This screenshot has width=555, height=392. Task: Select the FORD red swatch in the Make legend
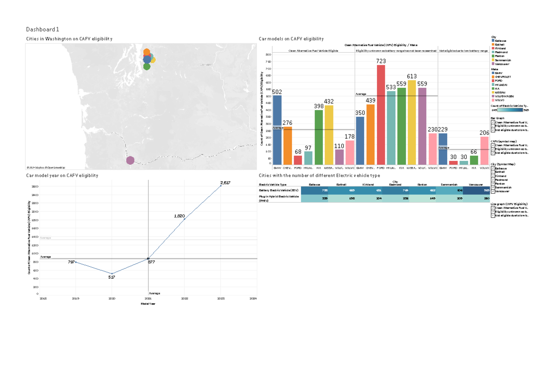coord(493,81)
